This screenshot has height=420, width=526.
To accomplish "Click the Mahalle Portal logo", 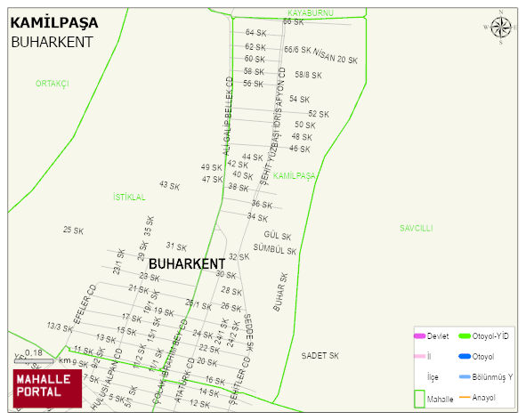I will pos(48,389).
